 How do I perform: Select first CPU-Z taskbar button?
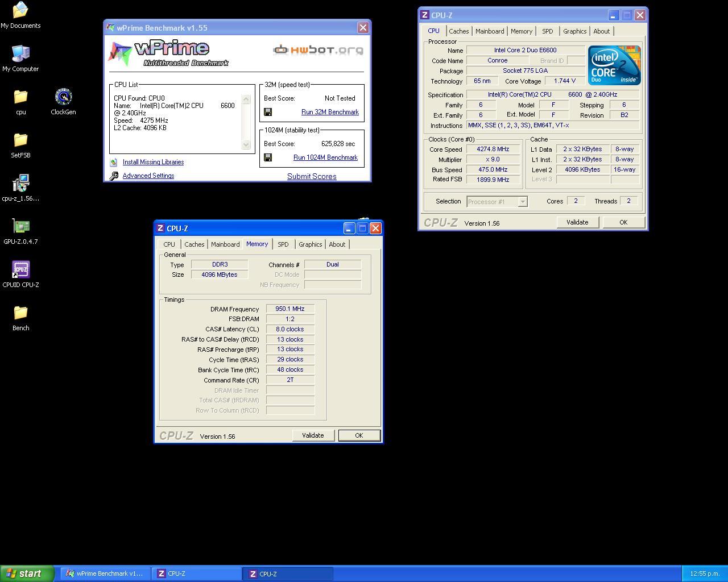[x=197, y=573]
